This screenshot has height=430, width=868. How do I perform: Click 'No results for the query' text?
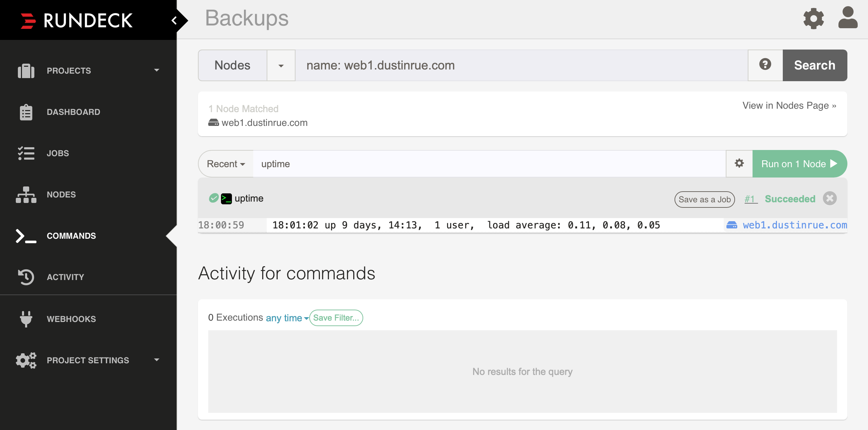pos(522,372)
